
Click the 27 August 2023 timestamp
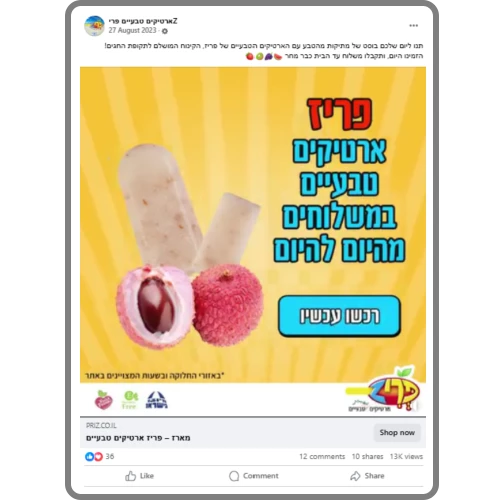point(132,30)
